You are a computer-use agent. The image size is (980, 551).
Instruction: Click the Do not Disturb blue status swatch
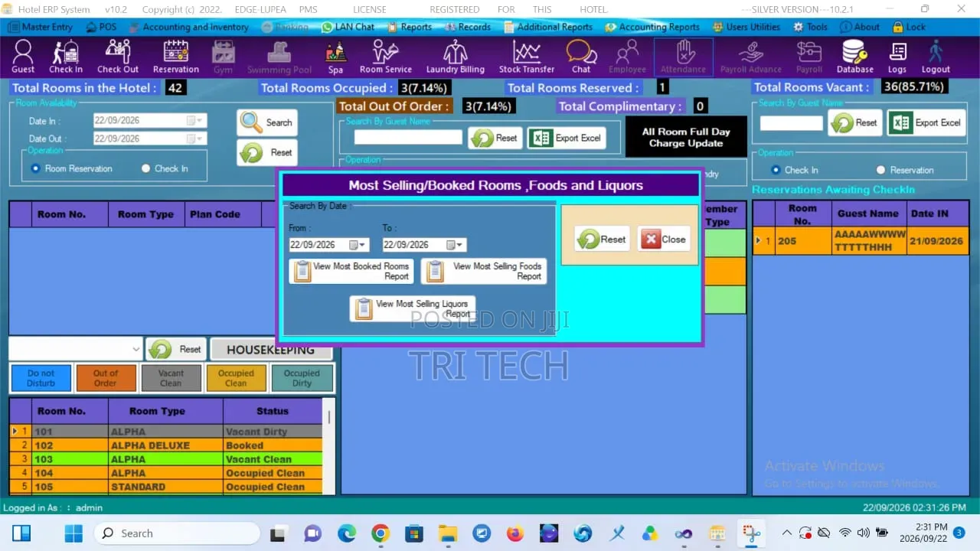point(41,378)
